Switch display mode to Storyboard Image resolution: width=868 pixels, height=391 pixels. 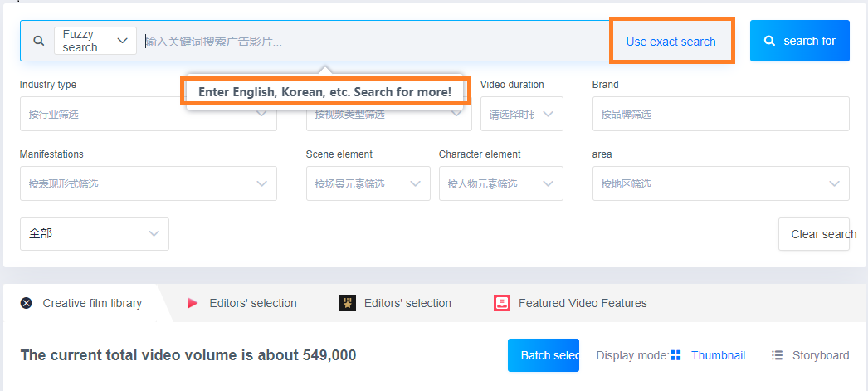[821, 355]
